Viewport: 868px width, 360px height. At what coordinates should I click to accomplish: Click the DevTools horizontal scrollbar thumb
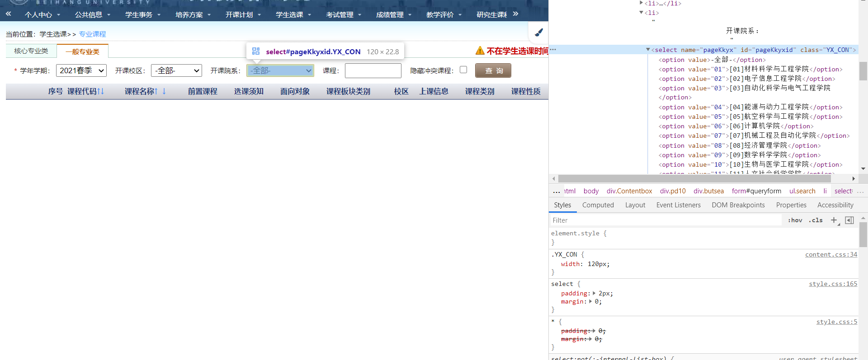click(694, 178)
